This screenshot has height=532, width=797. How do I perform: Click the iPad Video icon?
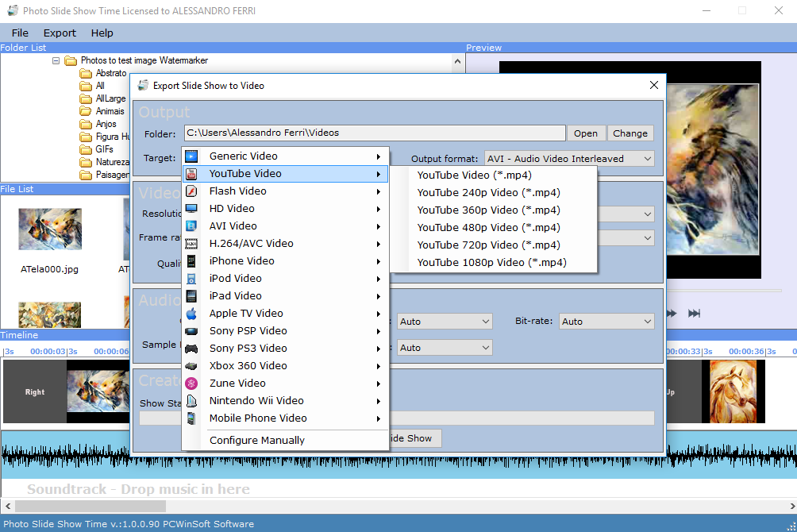[191, 296]
